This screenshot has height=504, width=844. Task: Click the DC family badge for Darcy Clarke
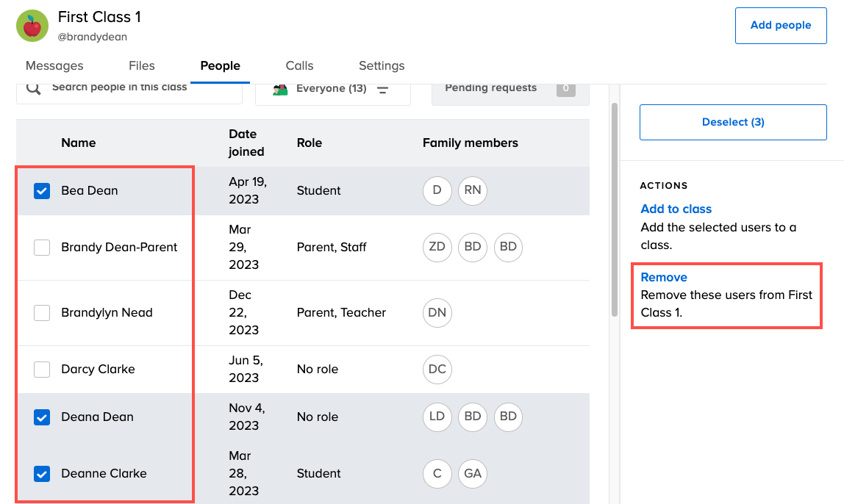point(437,369)
